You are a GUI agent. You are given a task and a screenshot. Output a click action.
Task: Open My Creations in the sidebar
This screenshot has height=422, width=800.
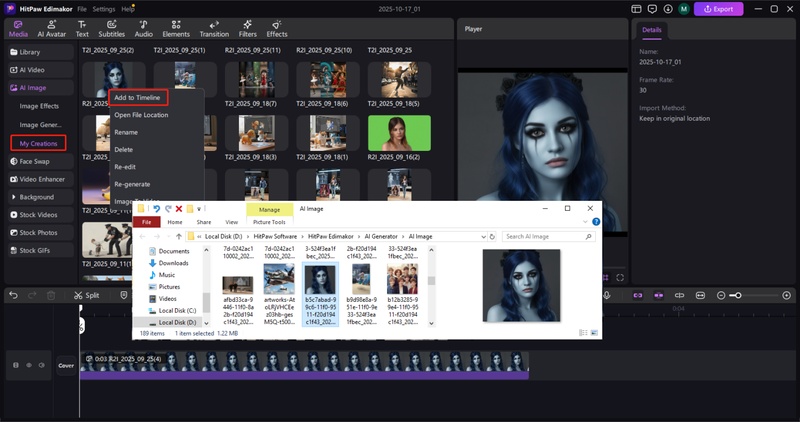(x=39, y=143)
